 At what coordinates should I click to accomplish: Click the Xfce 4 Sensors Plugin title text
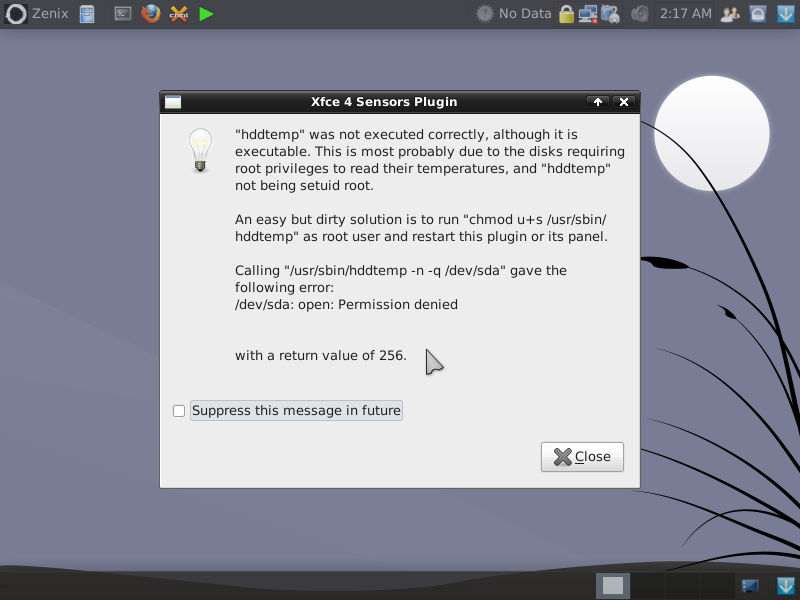(x=384, y=102)
